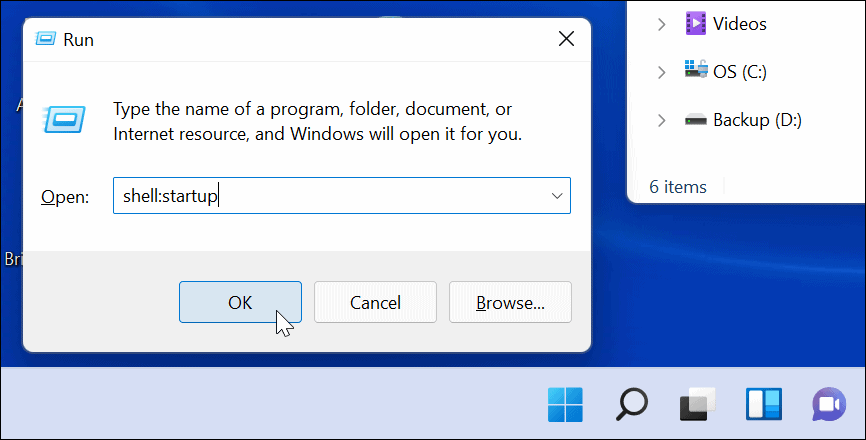Open the Widgets panel icon
The image size is (866, 440).
point(763,404)
